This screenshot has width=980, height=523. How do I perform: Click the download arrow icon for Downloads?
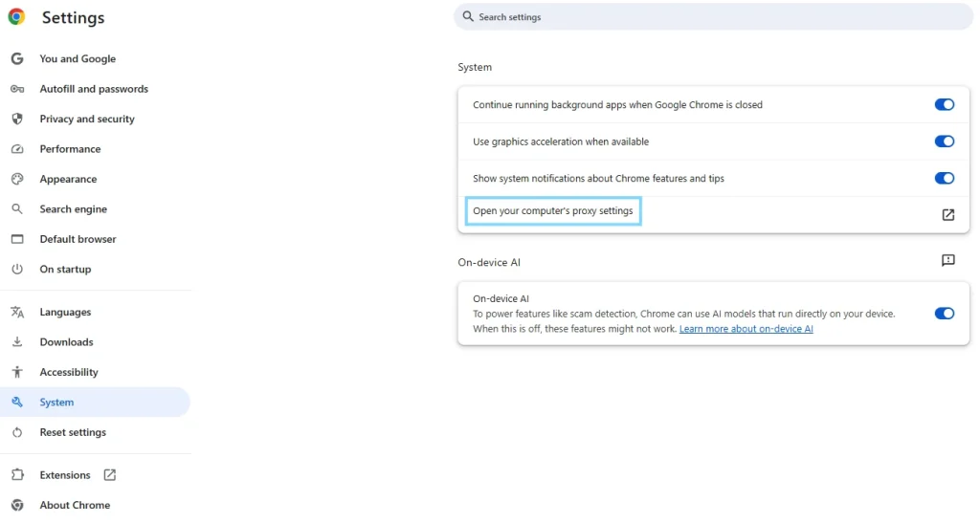17,342
